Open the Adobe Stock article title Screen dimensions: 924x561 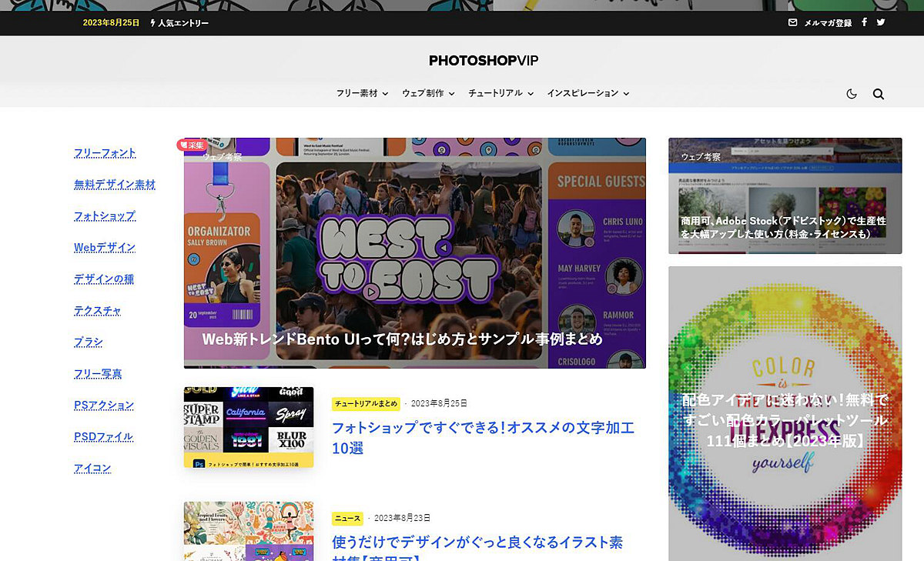coord(783,227)
